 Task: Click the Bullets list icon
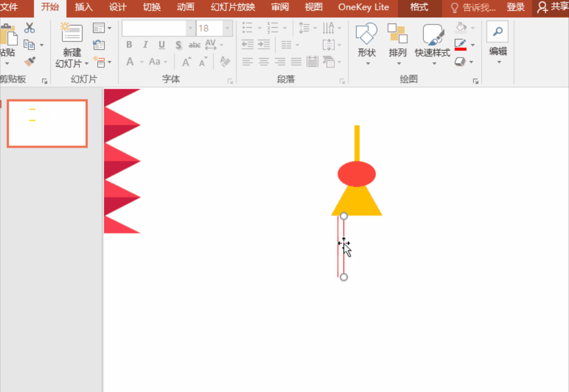[247, 28]
